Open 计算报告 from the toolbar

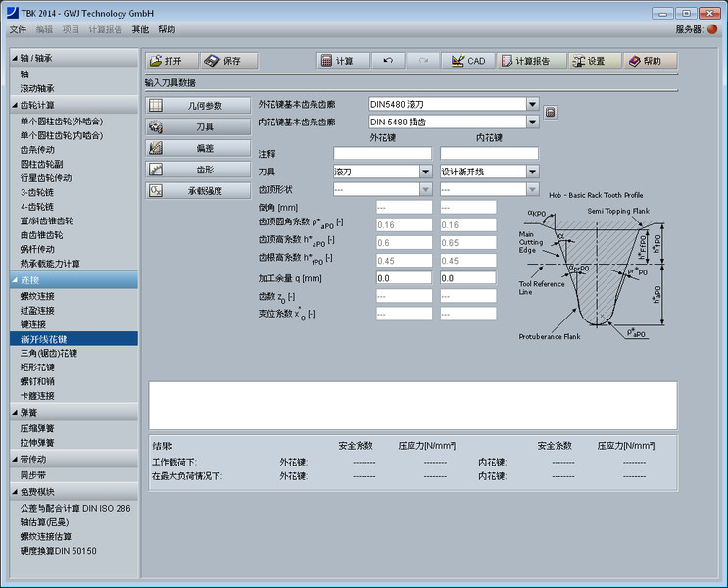(530, 61)
